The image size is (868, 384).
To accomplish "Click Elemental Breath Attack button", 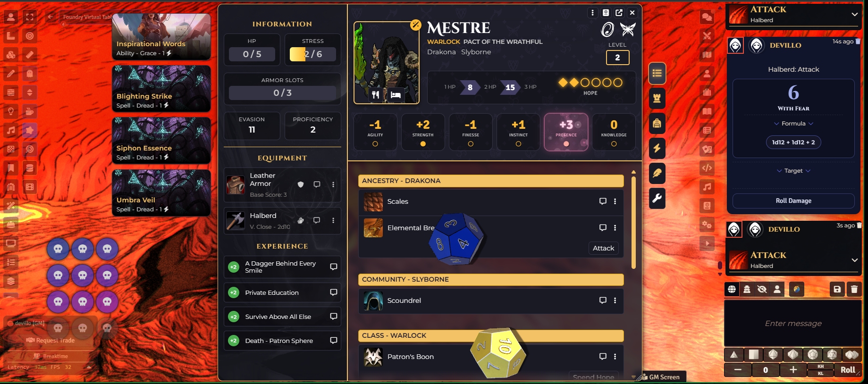I will 603,248.
